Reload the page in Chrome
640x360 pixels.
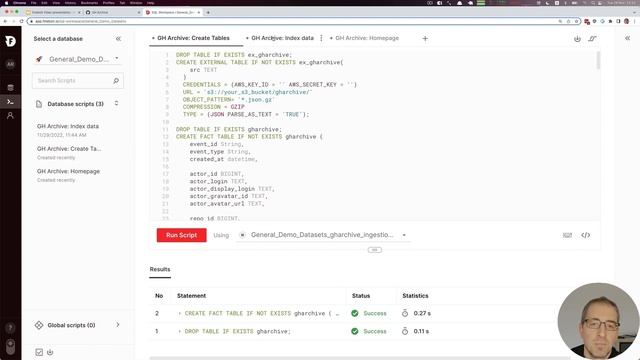pyautogui.click(x=22, y=21)
